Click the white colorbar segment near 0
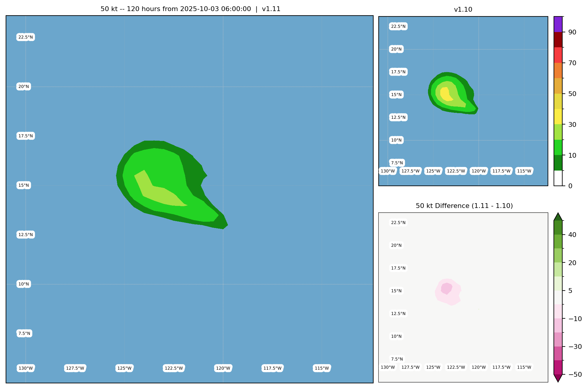Viewport: 588px width, 389px height. coord(558,178)
